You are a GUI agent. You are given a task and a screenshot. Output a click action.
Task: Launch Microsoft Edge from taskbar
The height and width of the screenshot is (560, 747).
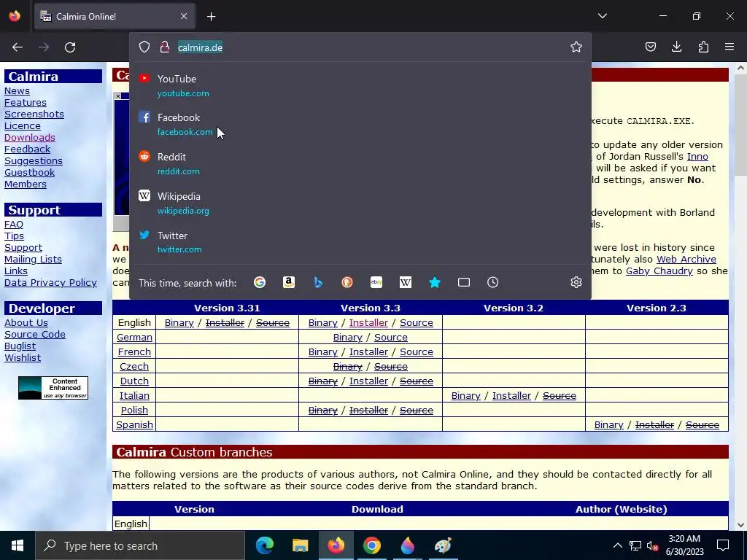pos(264,545)
